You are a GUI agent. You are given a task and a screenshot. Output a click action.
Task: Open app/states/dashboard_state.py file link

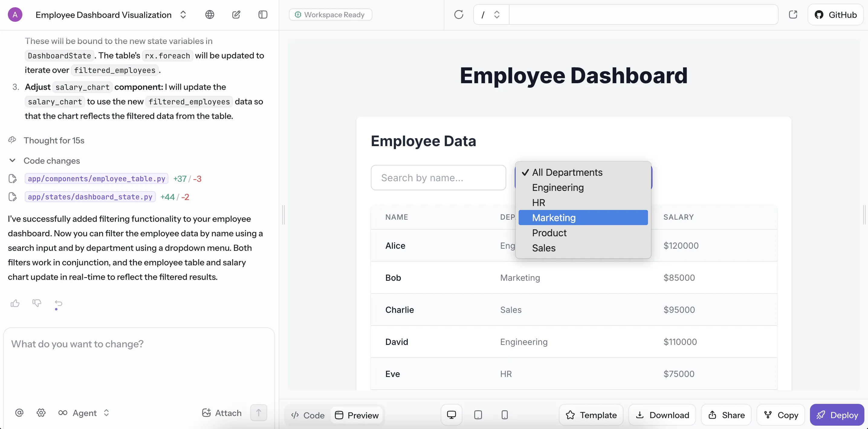pos(90,197)
